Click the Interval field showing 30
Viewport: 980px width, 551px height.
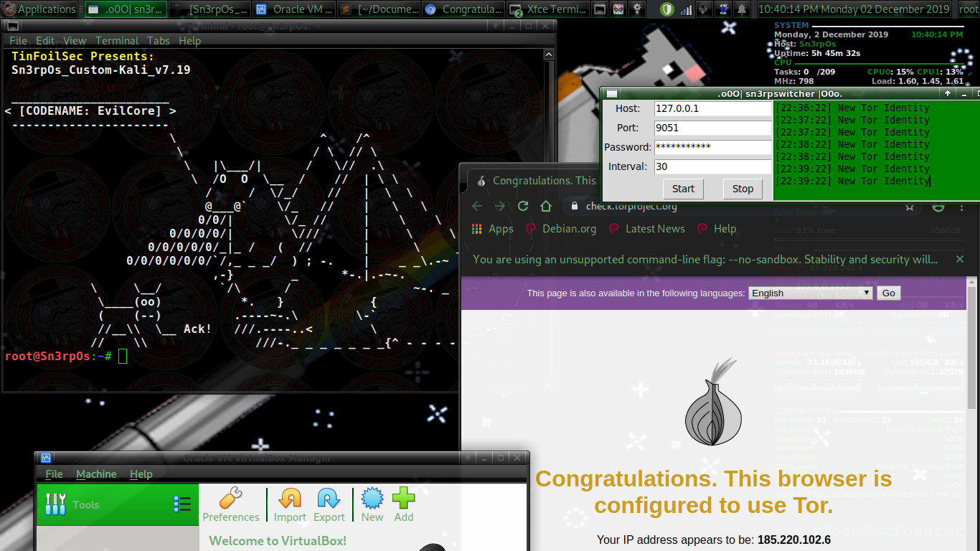click(x=712, y=166)
